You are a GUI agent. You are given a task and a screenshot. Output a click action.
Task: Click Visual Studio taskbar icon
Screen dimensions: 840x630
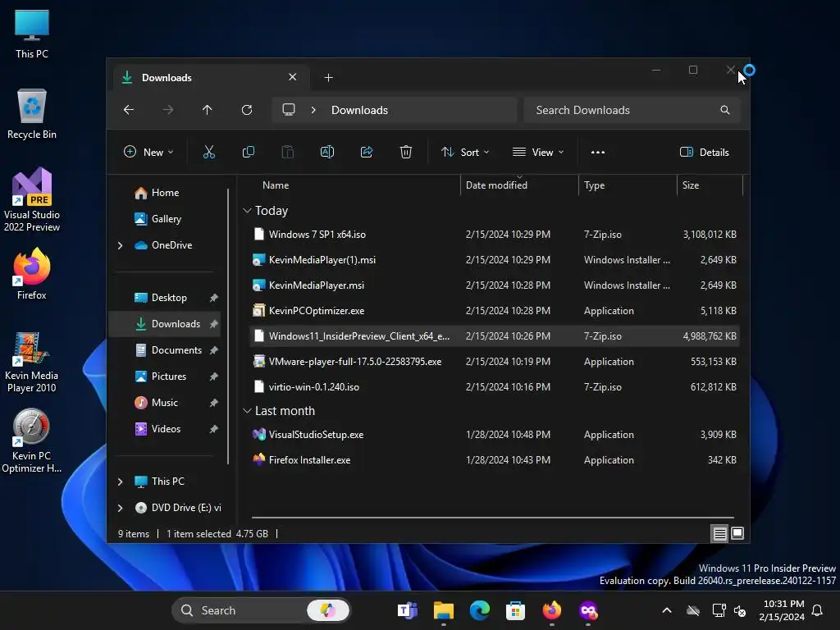click(x=588, y=610)
